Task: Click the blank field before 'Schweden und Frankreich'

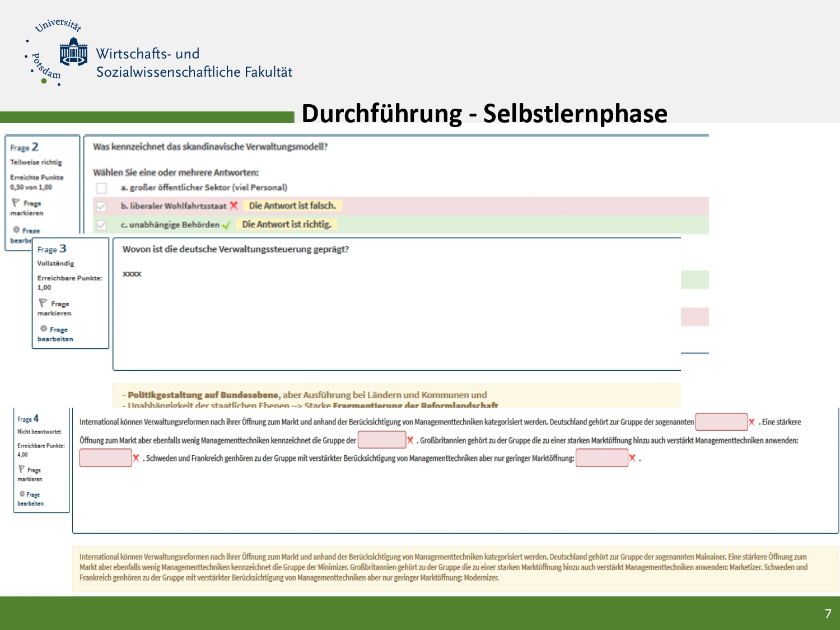Action: 105,458
